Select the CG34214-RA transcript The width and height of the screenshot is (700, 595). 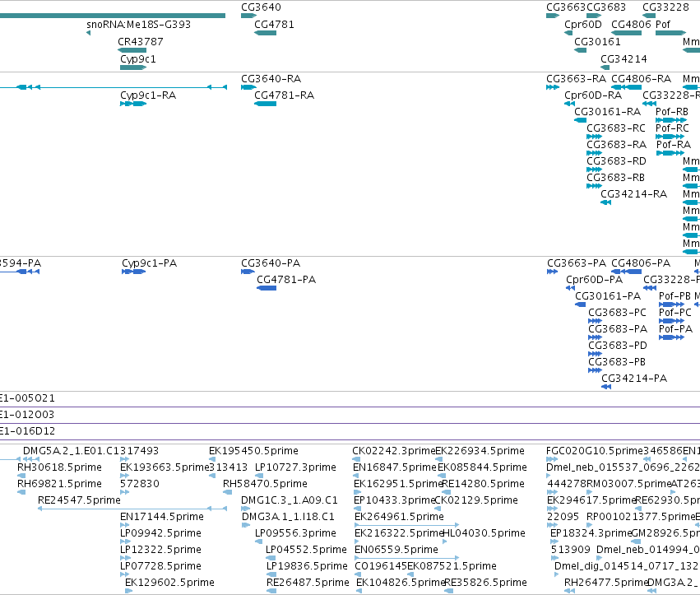[x=605, y=202]
